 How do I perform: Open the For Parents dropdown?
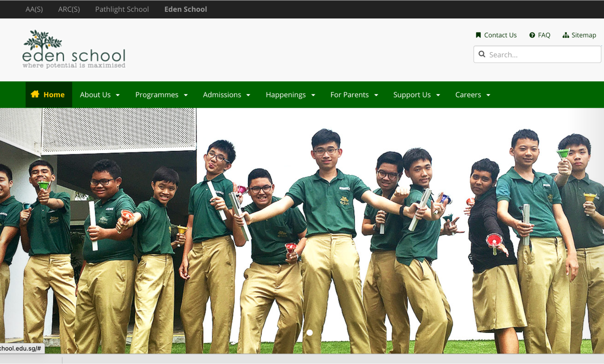(354, 95)
